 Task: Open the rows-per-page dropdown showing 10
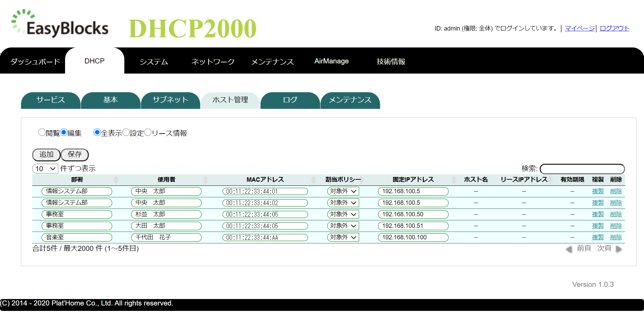(45, 169)
